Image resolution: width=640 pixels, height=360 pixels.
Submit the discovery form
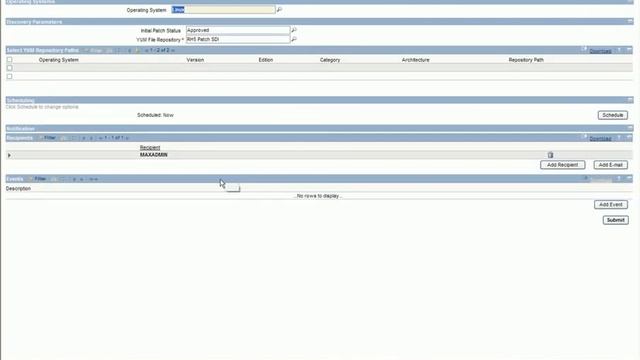616,220
